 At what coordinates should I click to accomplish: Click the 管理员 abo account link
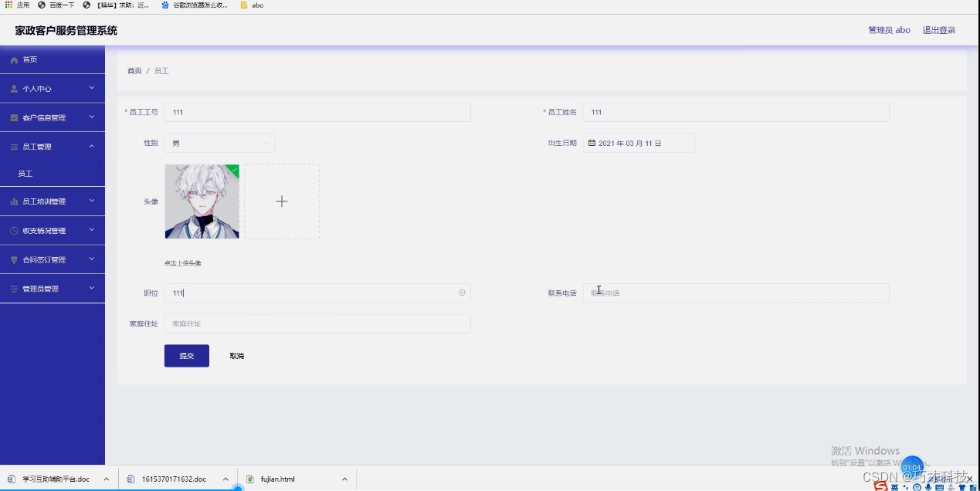point(889,30)
